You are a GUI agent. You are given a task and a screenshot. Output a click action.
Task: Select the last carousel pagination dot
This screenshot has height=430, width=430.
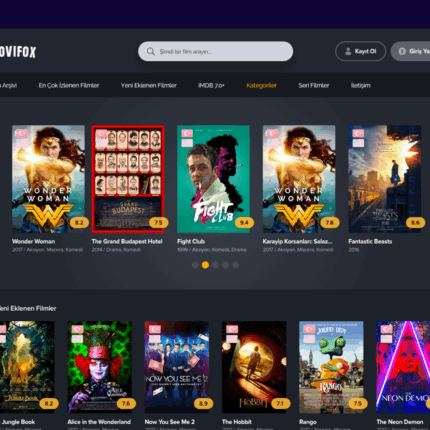(x=236, y=265)
